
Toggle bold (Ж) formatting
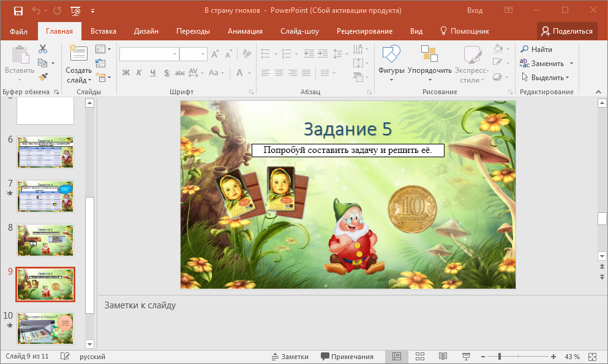click(x=126, y=73)
